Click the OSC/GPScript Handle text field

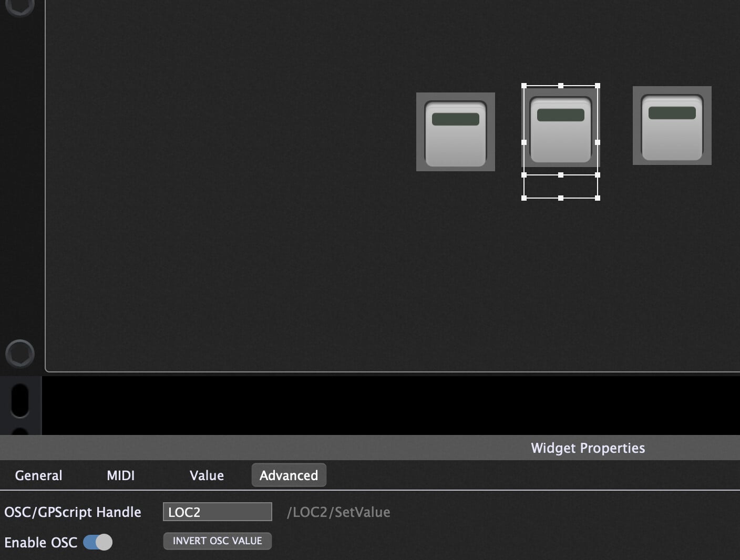(x=217, y=512)
